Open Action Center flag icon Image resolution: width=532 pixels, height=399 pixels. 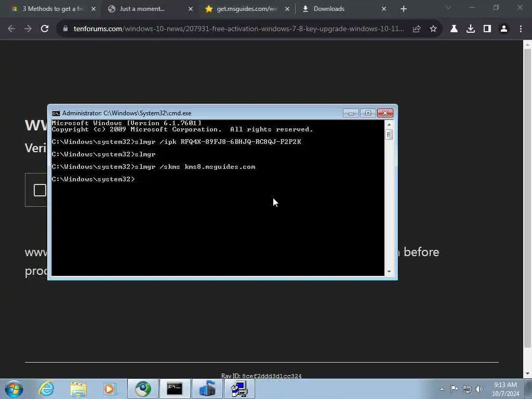click(x=454, y=389)
